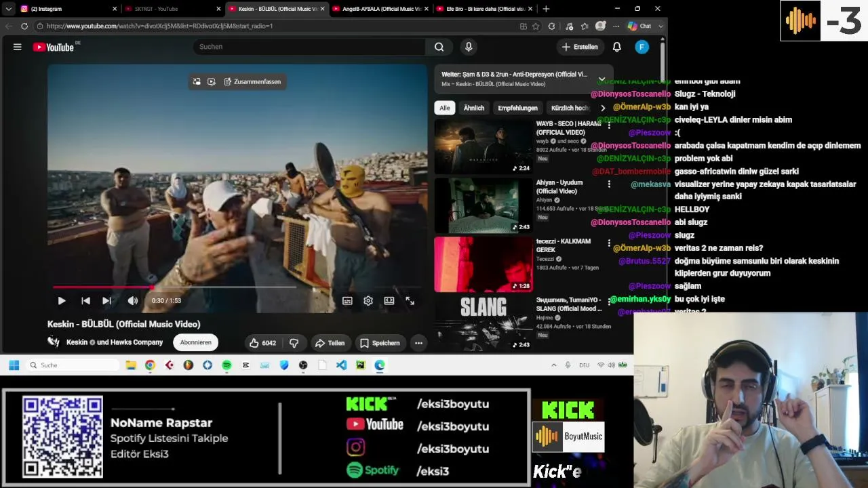This screenshot has height=488, width=868.
Task: Click the YouTube search magnifier button
Action: click(x=439, y=47)
